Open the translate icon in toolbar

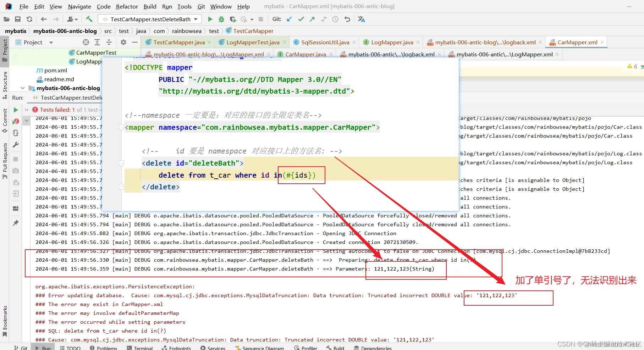point(361,19)
